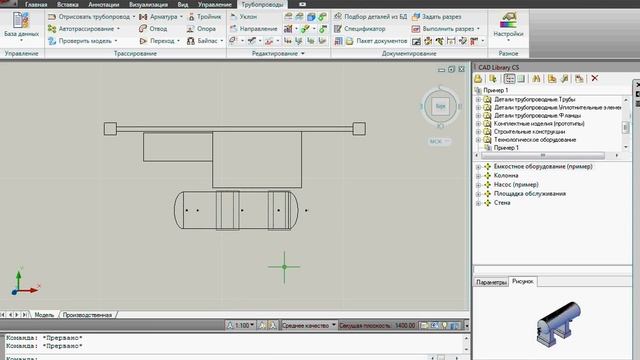Click Выполнить разрез
The height and width of the screenshot is (360, 640).
coord(443,29)
